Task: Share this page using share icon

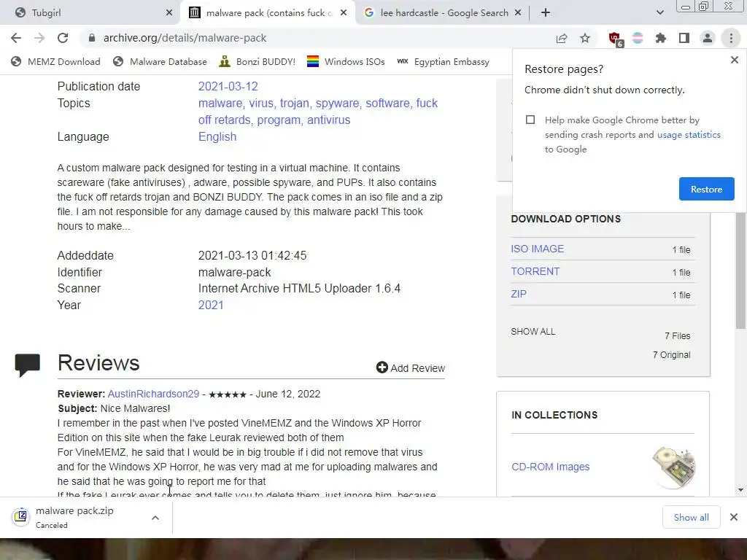Action: pyautogui.click(x=562, y=38)
